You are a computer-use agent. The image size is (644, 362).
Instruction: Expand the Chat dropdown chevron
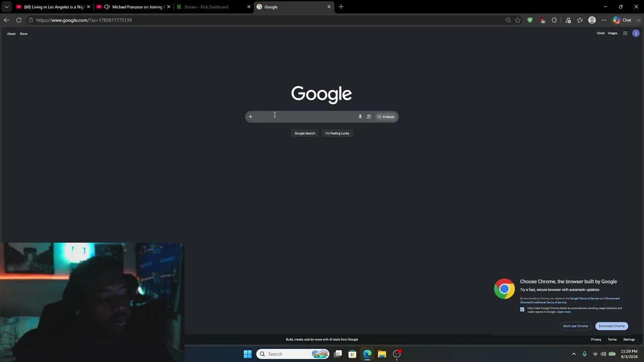coord(638,20)
